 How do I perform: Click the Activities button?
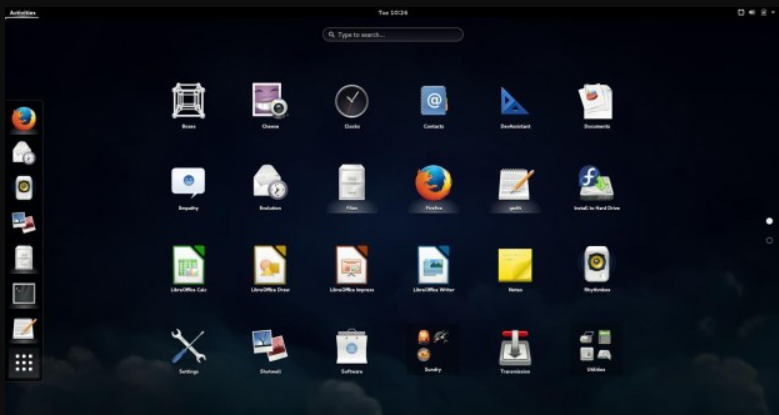[x=22, y=13]
